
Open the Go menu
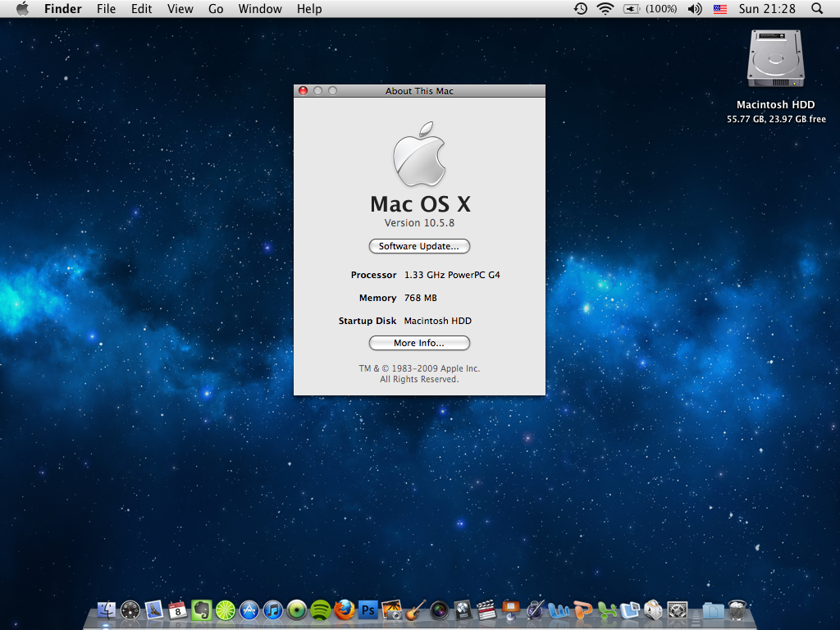click(216, 8)
